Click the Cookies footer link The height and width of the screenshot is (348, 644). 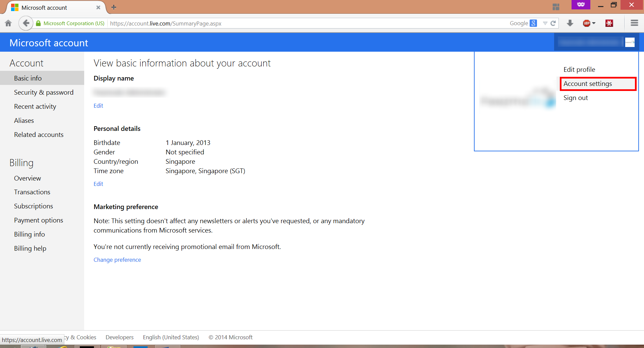pyautogui.click(x=80, y=337)
